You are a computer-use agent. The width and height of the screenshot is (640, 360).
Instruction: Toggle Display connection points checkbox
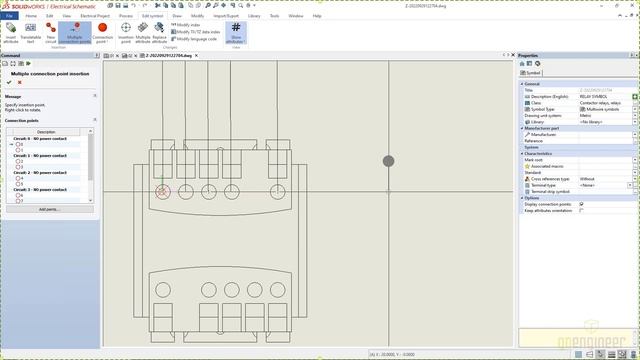coord(581,204)
